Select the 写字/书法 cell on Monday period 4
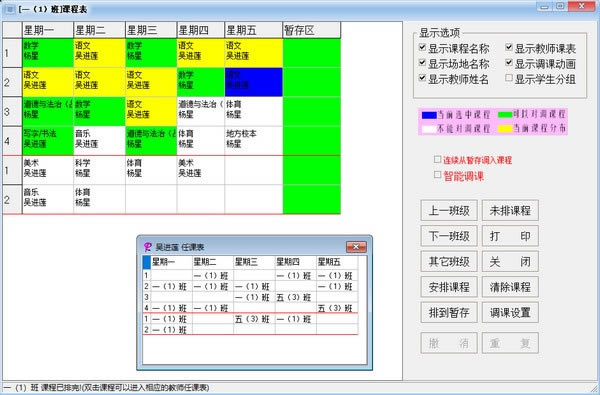 (48, 140)
